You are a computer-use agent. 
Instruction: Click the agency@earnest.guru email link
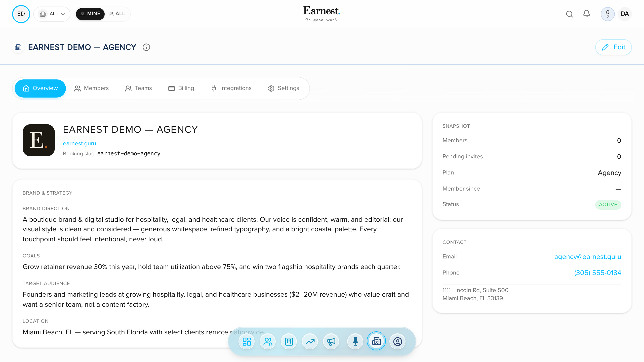tap(588, 257)
